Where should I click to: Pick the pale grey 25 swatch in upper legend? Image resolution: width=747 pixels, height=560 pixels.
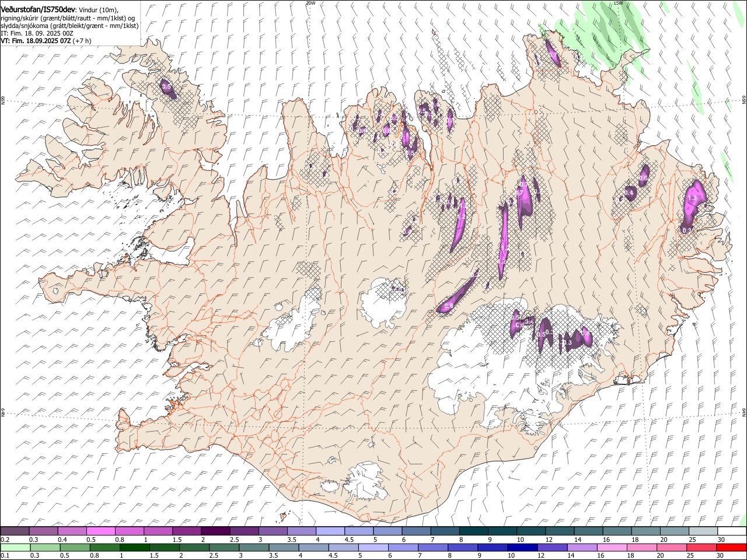703,531
